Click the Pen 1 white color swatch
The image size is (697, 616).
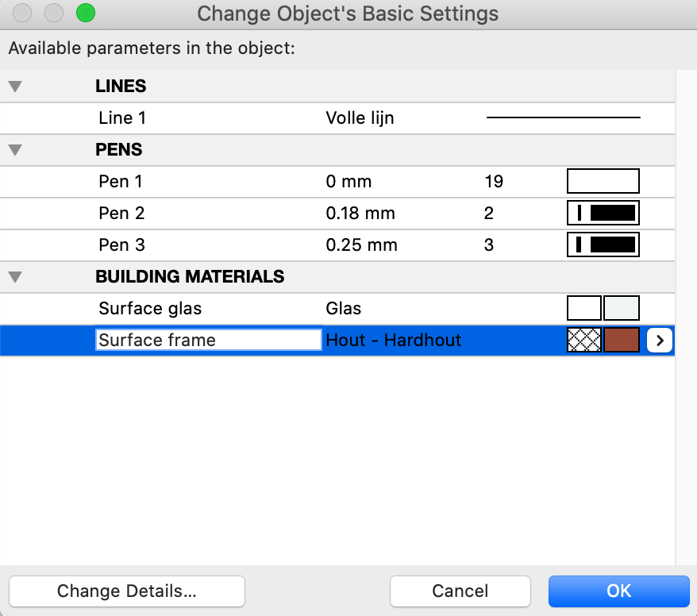pyautogui.click(x=603, y=181)
